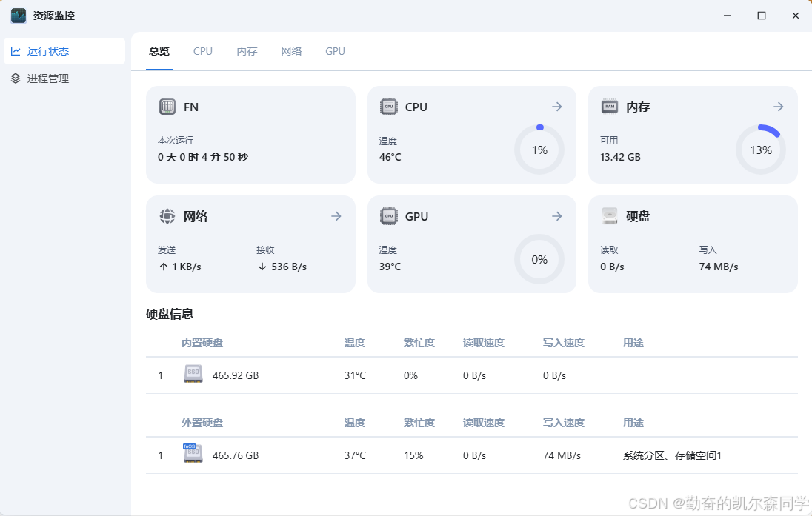This screenshot has height=516, width=812.
Task: Click the uptime text 0 天 0 时 4 分 50 秒
Action: pos(203,157)
